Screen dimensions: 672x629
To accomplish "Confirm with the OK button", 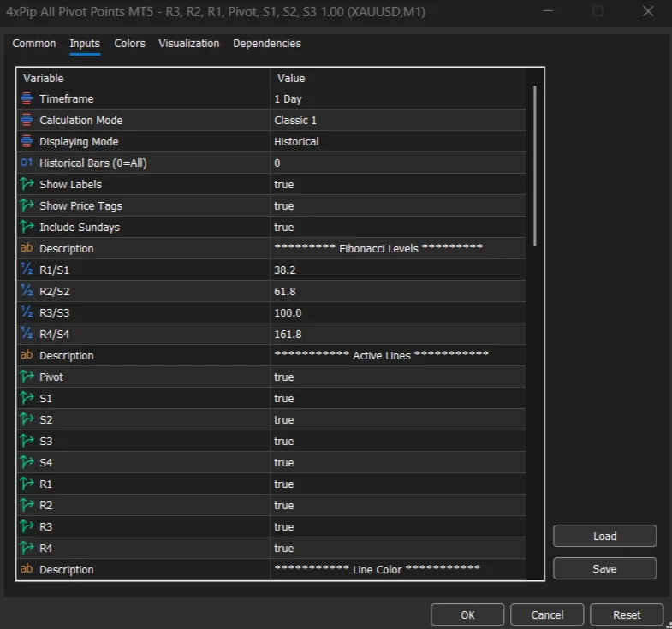I will click(x=467, y=614).
